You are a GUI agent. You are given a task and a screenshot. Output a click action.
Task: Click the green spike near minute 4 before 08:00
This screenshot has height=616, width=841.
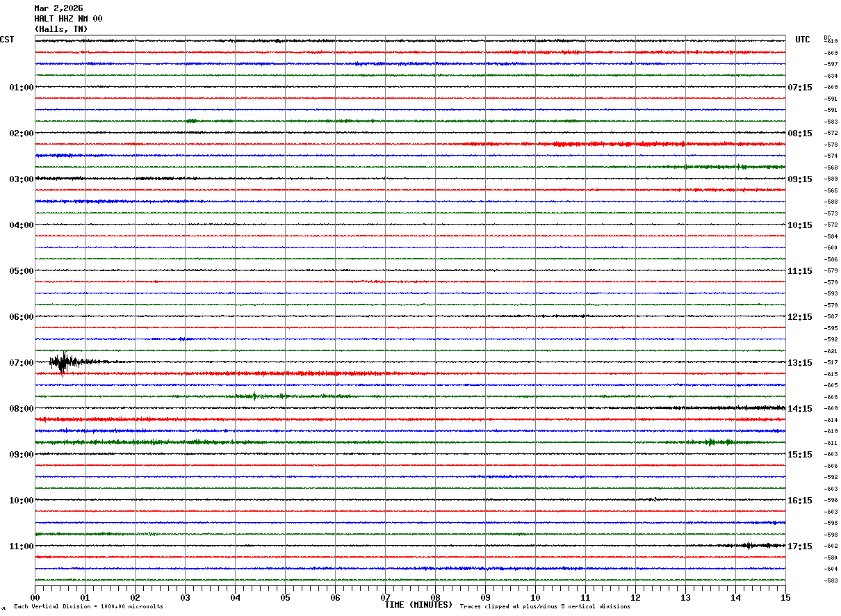coord(254,396)
